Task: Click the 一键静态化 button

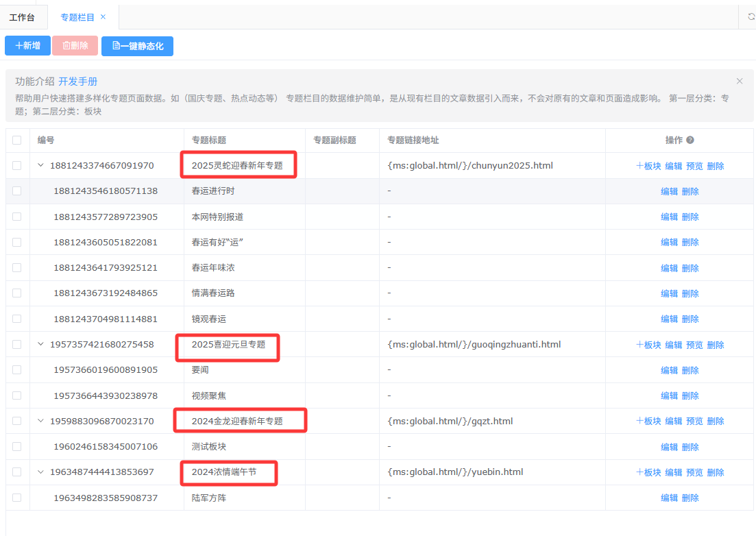Action: click(x=137, y=46)
